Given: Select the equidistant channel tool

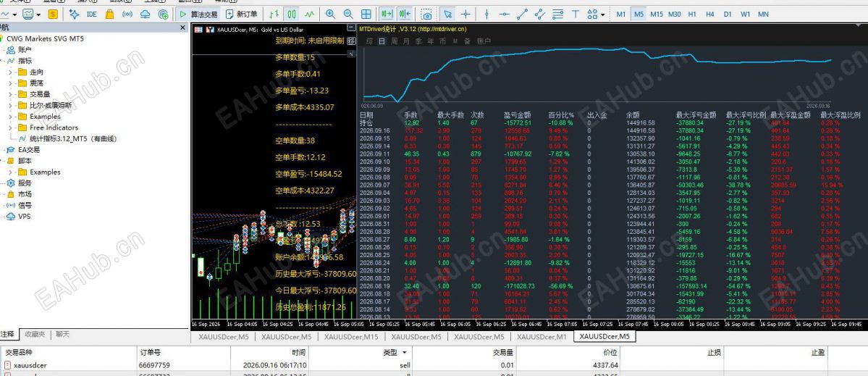Looking at the screenshot, I should click(540, 14).
